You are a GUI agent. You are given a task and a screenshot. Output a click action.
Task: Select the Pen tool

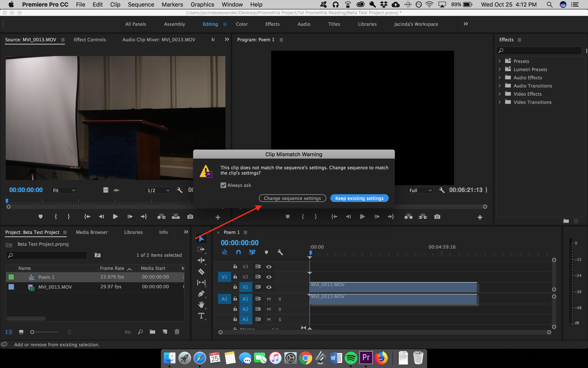201,294
